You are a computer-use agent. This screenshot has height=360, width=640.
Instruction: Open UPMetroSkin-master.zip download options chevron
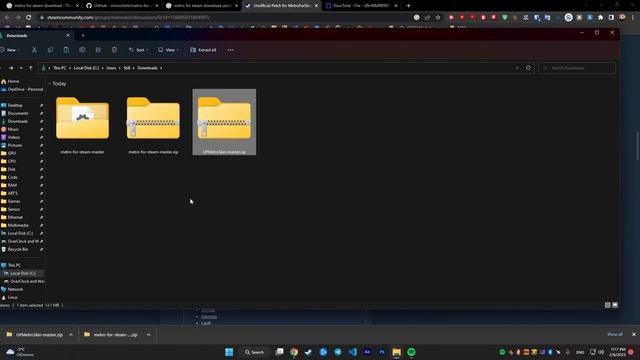[x=71, y=335]
